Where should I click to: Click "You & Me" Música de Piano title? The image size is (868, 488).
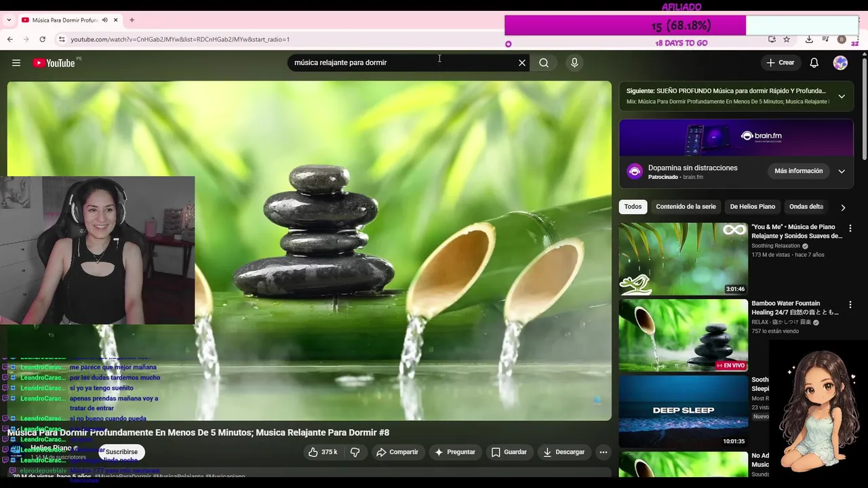coord(797,231)
